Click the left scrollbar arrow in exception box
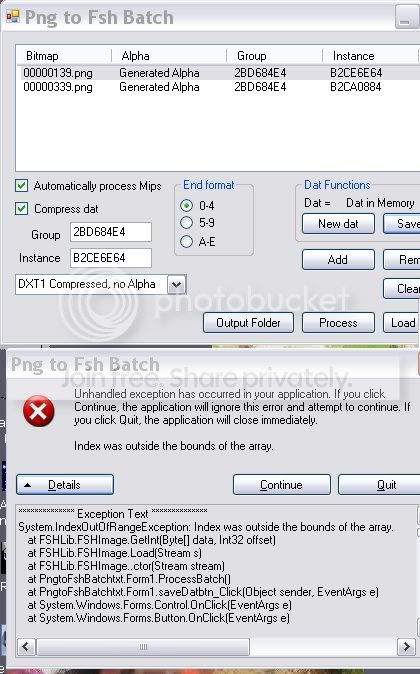This screenshot has width=420, height=674. [26, 646]
